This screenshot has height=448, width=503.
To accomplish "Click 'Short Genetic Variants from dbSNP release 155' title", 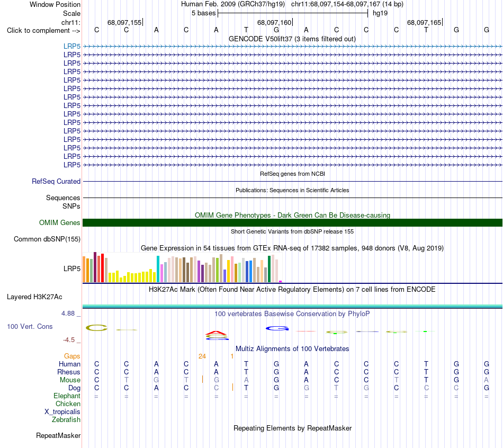I will (x=292, y=232).
